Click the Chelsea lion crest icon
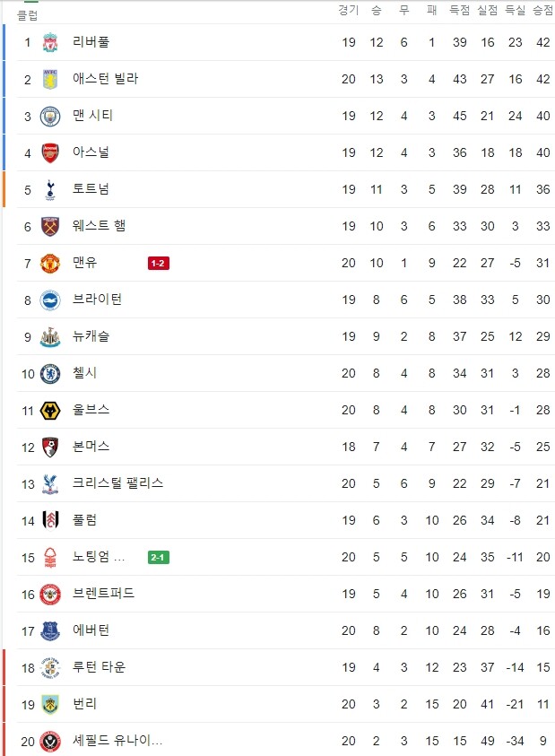The image size is (555, 756). 50,374
